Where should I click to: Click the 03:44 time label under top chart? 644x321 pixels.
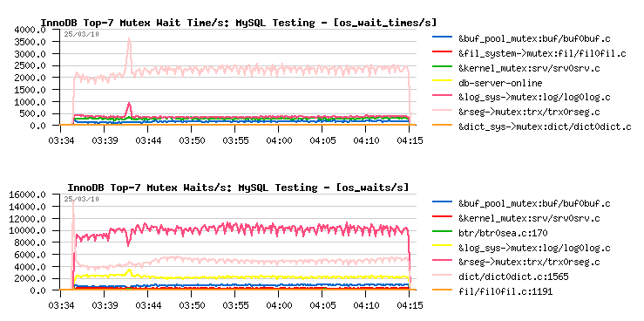[147, 140]
